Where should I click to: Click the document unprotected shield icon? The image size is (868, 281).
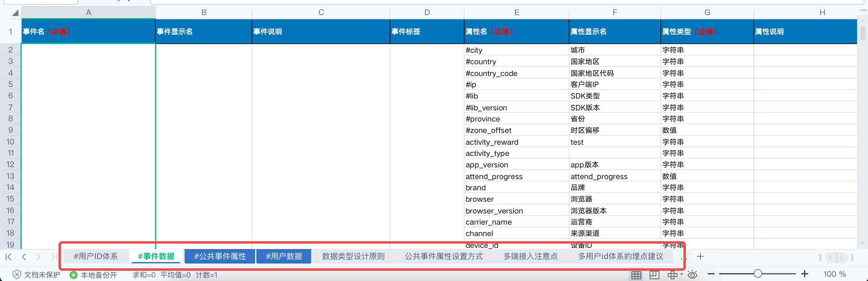tap(17, 275)
